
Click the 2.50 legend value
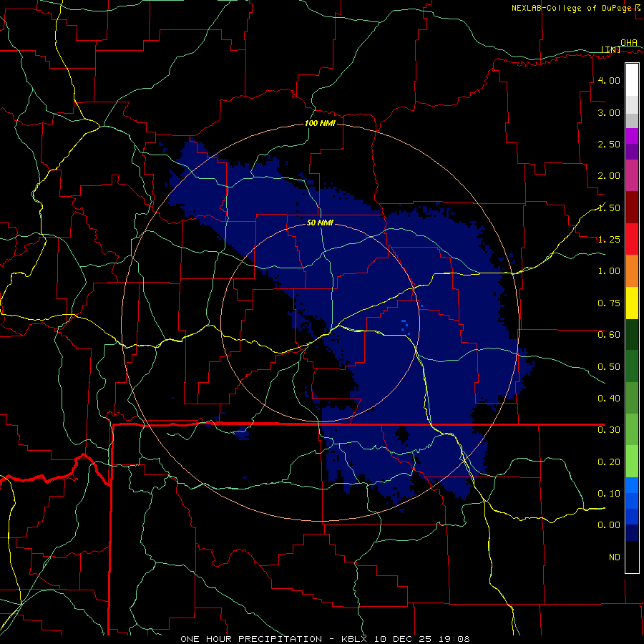coord(609,144)
